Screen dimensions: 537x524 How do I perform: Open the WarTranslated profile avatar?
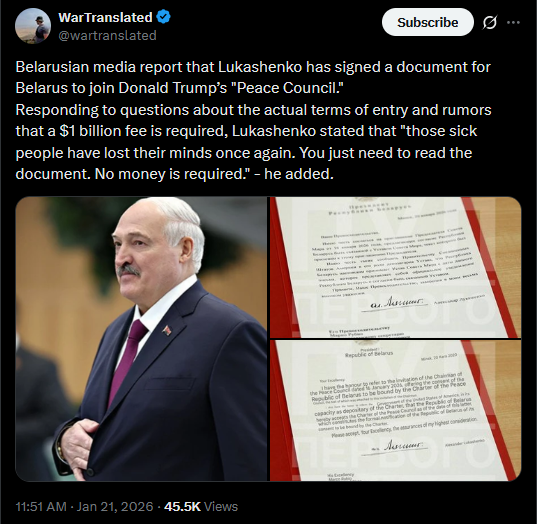click(x=33, y=26)
